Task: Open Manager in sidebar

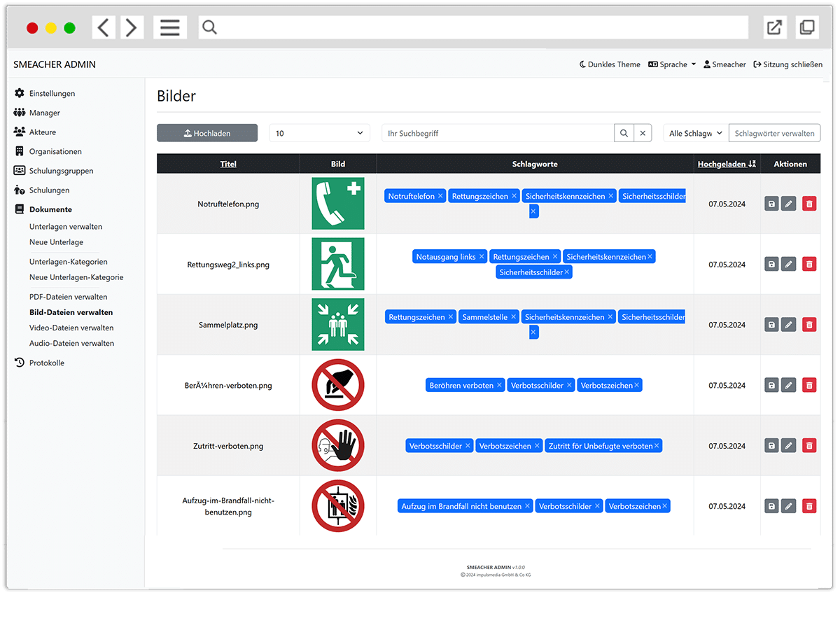Action: (37, 113)
